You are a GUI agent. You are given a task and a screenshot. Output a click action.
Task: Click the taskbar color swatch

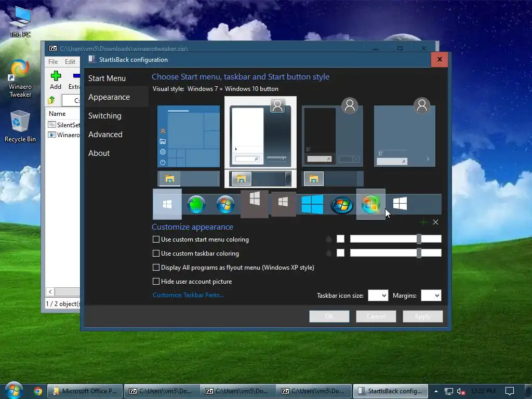340,253
